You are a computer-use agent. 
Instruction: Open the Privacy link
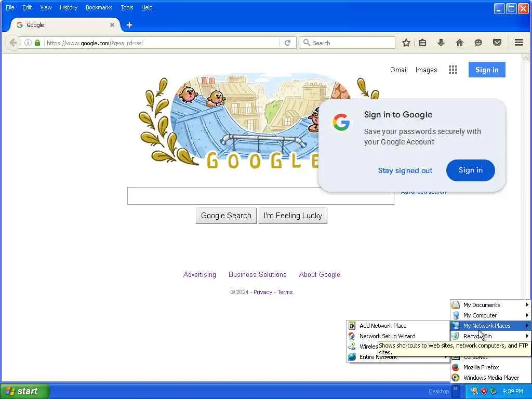click(x=262, y=292)
